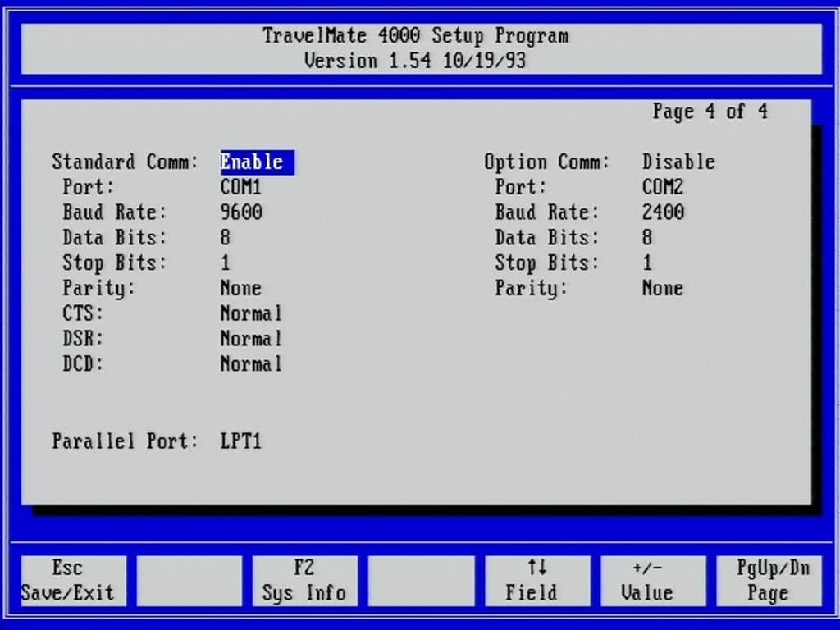Click TravelMate 4000 Setup Program title
This screenshot has width=840, height=630.
pyautogui.click(x=416, y=36)
